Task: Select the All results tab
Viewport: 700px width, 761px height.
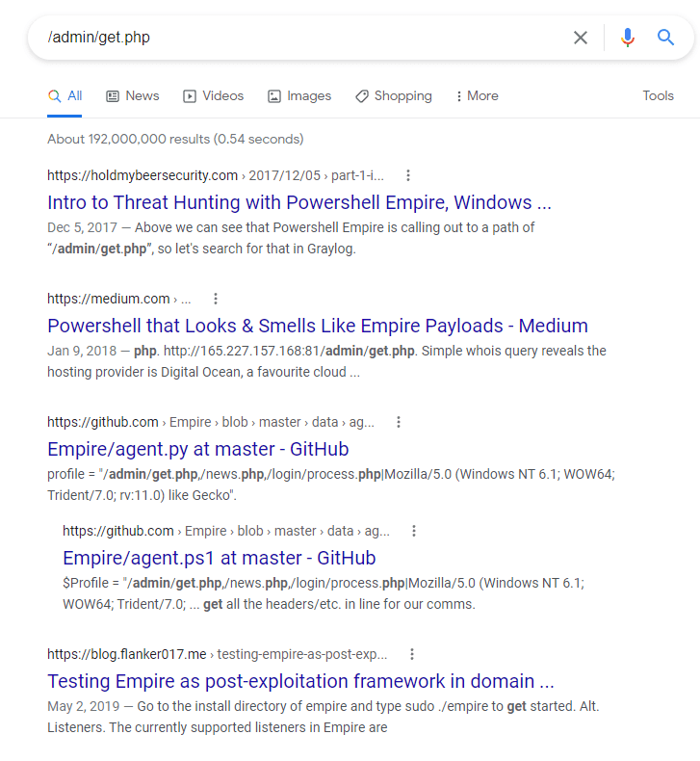Action: coord(65,96)
